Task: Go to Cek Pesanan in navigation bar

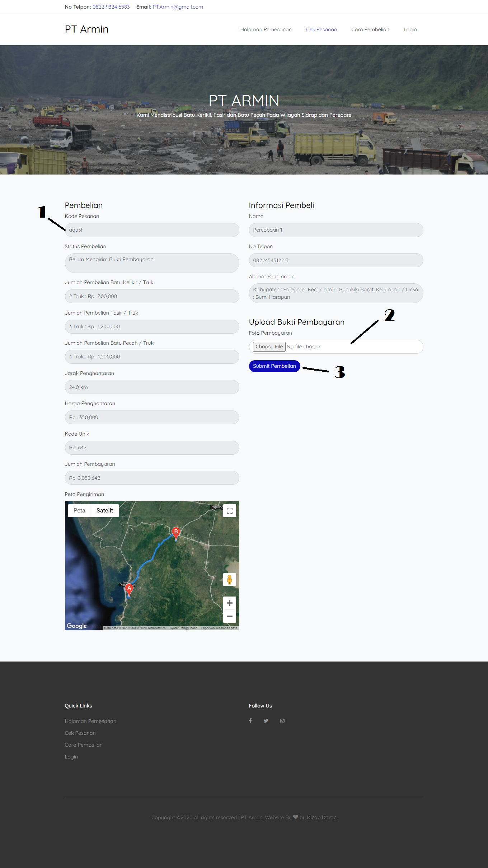Action: pos(321,29)
